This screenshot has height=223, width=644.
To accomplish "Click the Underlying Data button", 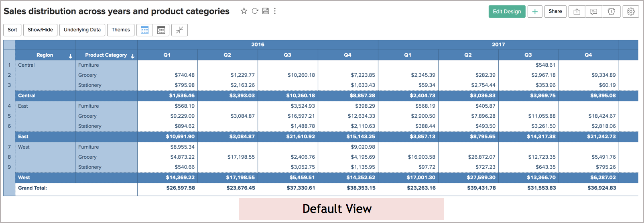I will [x=82, y=30].
